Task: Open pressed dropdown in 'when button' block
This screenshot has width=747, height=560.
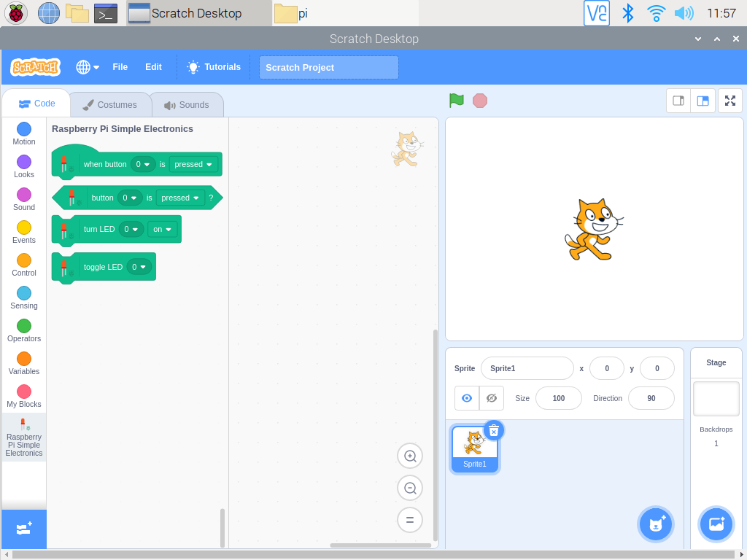Action: pos(193,164)
